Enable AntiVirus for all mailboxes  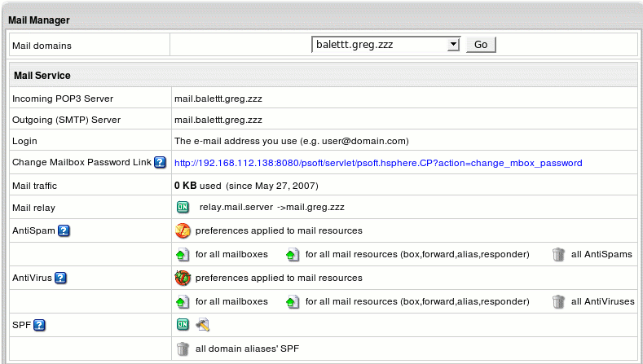183,302
